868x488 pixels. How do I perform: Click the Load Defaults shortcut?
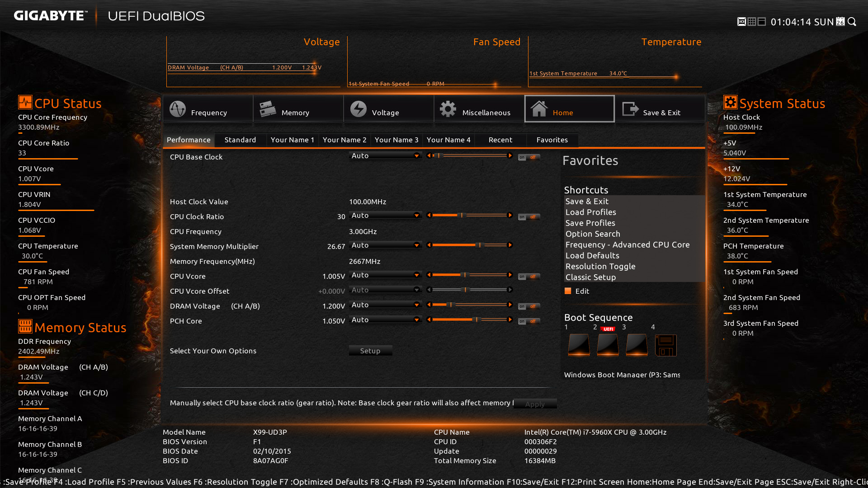click(592, 256)
